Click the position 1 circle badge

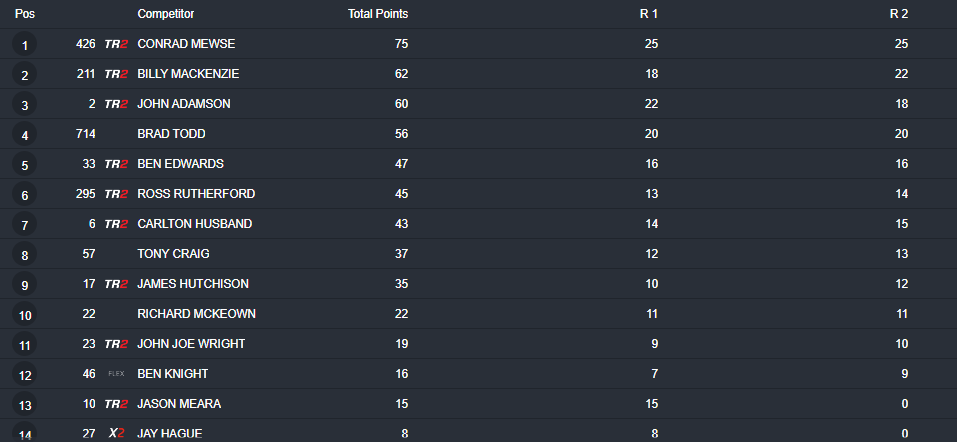coord(24,45)
